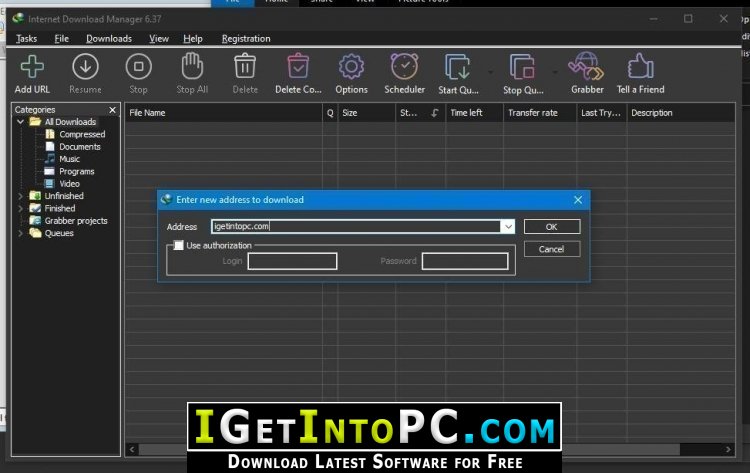Select the Documents category
Image resolution: width=750 pixels, height=473 pixels.
(79, 147)
